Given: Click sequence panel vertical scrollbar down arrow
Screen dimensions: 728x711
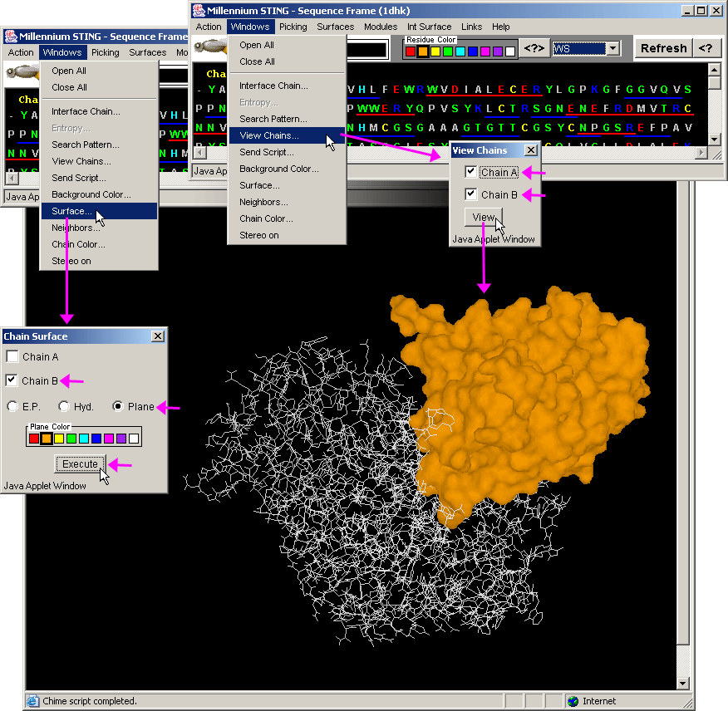Looking at the screenshot, I should 714,139.
